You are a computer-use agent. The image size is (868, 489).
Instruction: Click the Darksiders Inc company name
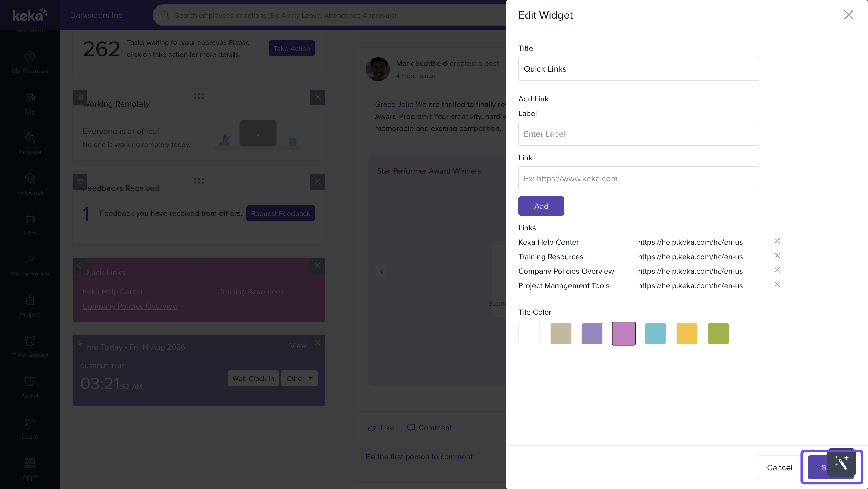[x=96, y=15]
